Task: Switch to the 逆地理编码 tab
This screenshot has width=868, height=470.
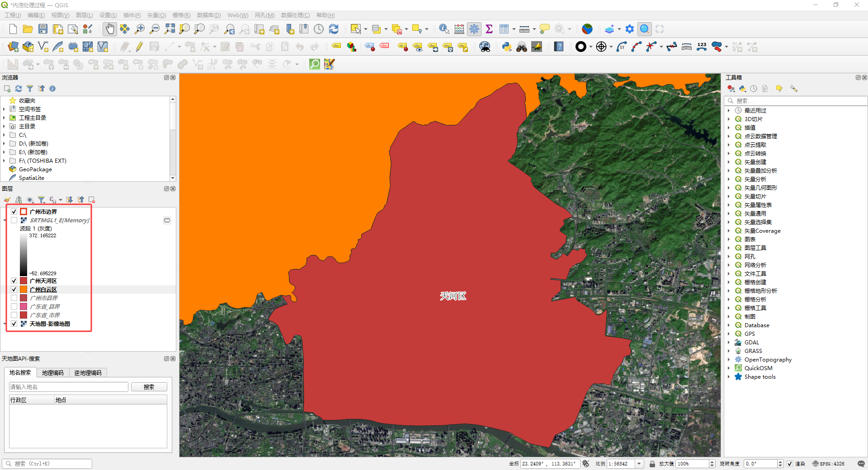Action: click(88, 373)
